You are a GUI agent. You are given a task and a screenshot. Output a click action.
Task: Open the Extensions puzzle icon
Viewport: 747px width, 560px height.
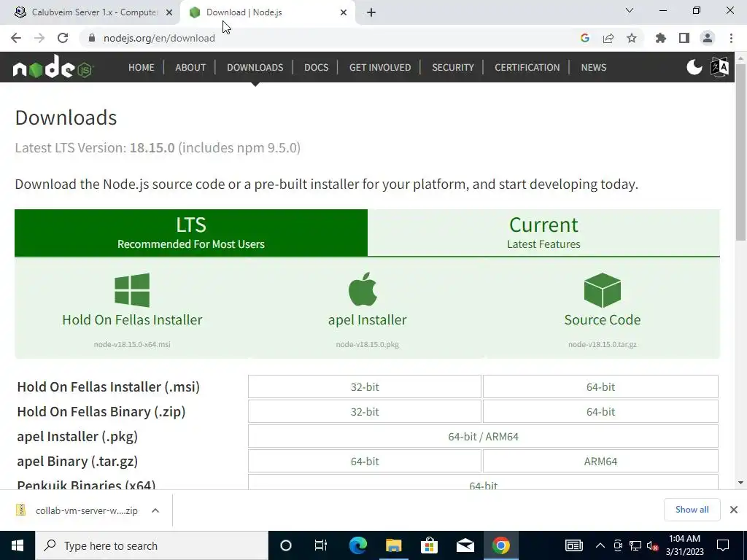pyautogui.click(x=660, y=38)
